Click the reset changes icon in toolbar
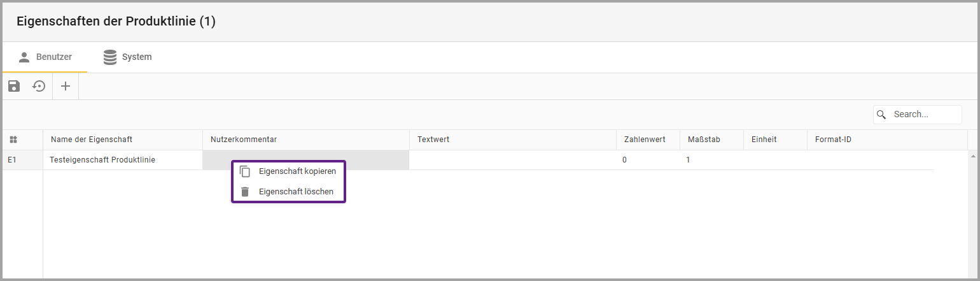 (x=39, y=87)
